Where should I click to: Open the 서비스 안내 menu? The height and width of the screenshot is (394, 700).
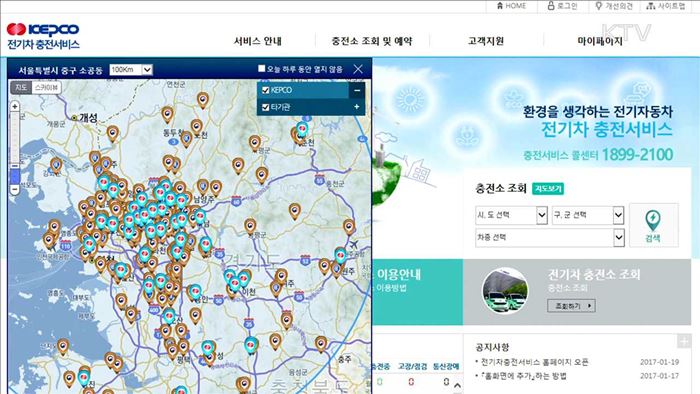tap(258, 41)
